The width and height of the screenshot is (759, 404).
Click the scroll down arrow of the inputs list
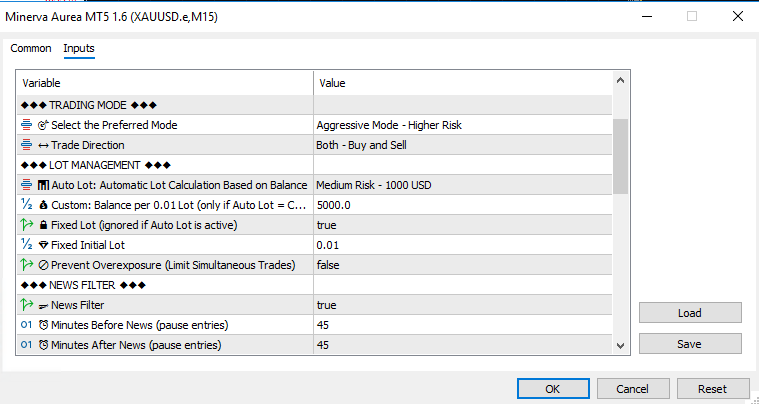click(x=620, y=345)
